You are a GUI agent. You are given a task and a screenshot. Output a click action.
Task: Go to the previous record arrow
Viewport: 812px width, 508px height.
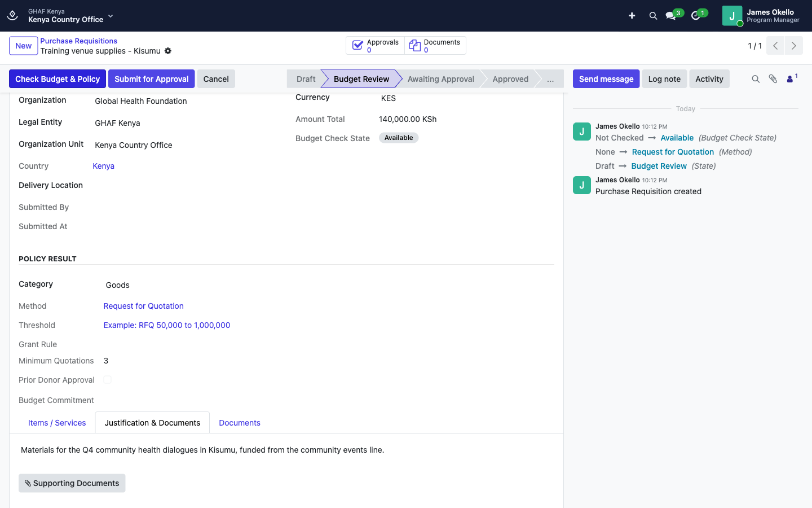click(775, 46)
